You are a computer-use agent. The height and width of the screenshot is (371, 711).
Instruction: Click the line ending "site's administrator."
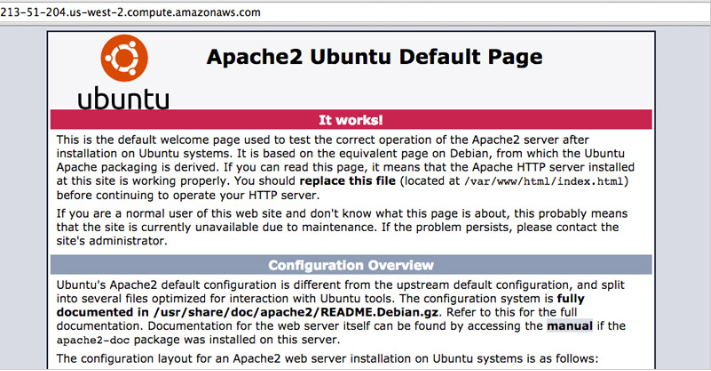tap(112, 241)
